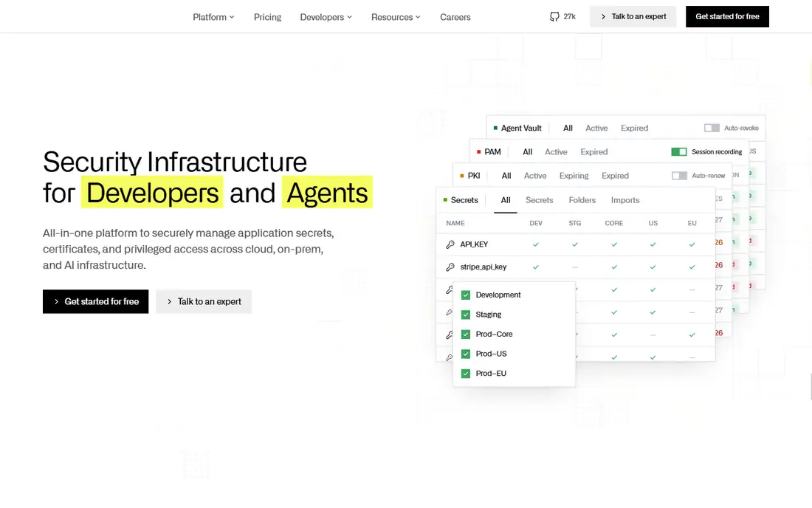Switch to the Secrets tab in Secrets panel
This screenshot has width=812, height=508.
point(539,200)
